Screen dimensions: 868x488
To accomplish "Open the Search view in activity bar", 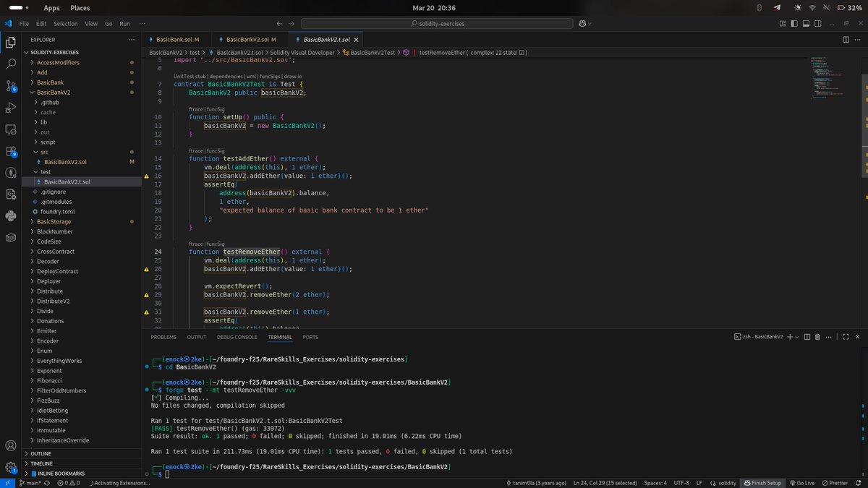I will pyautogui.click(x=11, y=64).
